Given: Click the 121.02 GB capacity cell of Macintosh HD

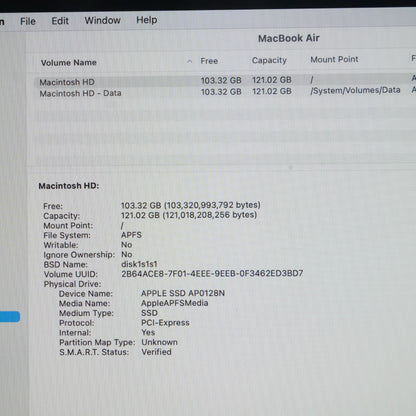Looking at the screenshot, I should pos(272,80).
